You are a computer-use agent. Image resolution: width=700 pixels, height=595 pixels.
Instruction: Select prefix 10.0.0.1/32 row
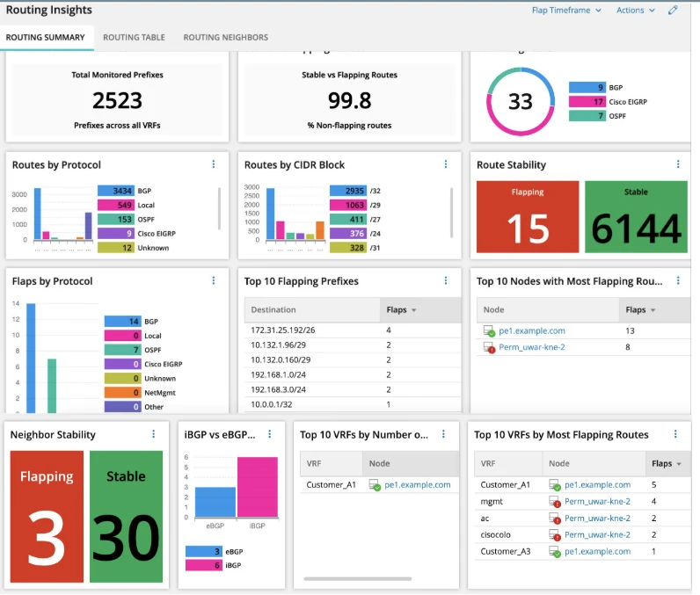(353, 404)
